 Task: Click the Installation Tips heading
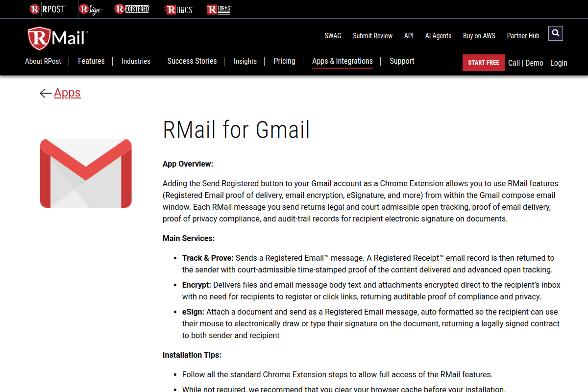(192, 355)
